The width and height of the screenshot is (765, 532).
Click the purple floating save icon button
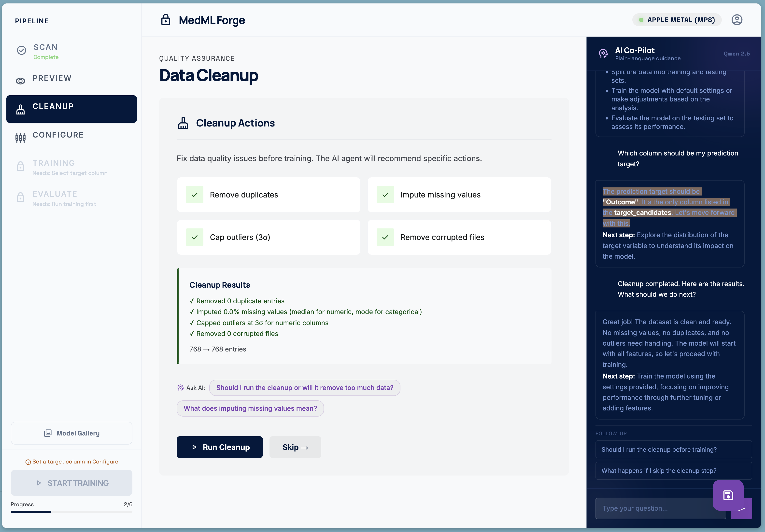728,495
